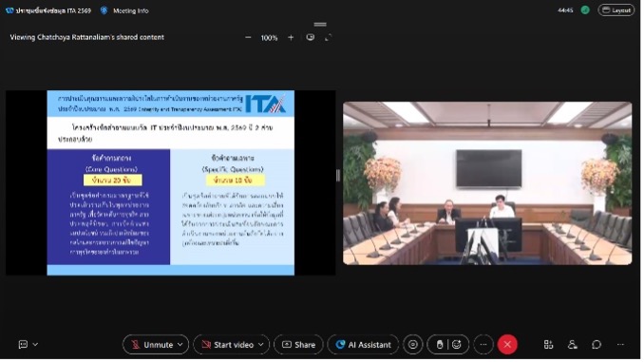Click "Viewing Chatchaya Rattanaliam's shared content" label
Screen dimensions: 644x362
(87, 37)
